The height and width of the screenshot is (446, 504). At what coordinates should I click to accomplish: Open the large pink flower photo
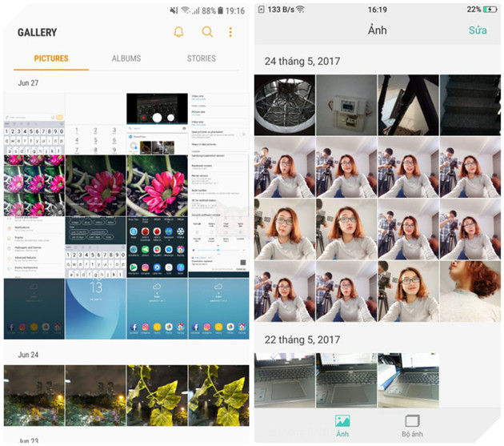(95, 185)
